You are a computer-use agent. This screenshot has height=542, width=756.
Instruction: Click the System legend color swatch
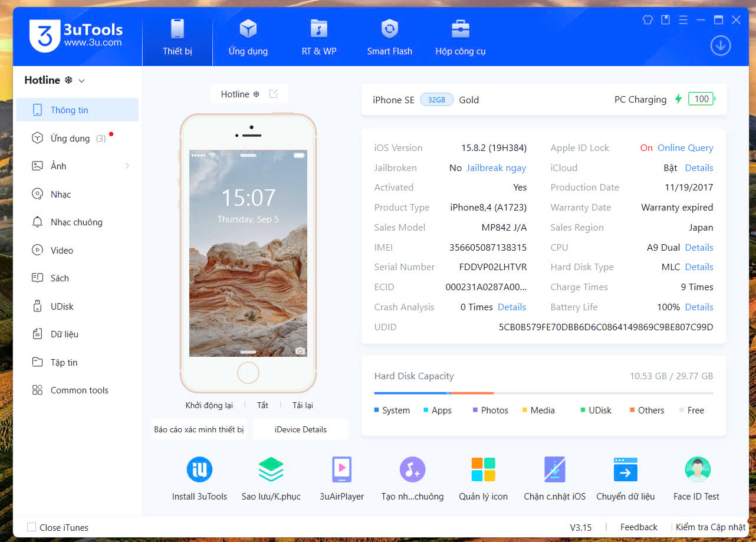(x=376, y=410)
